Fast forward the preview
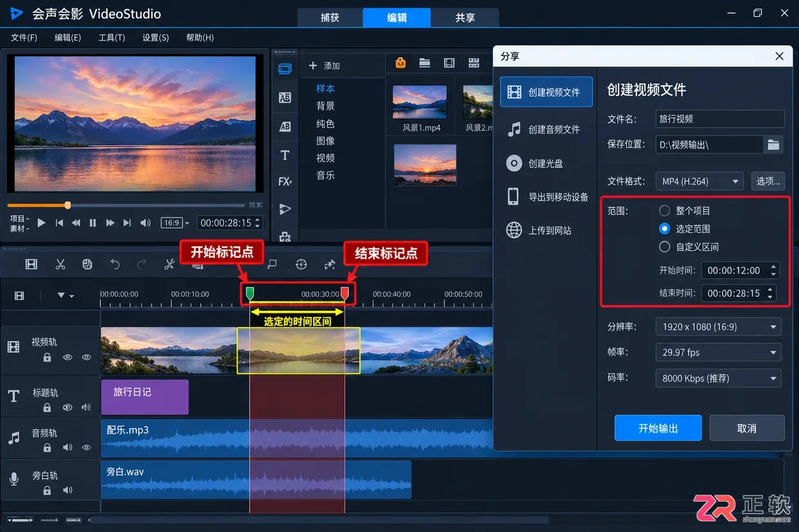The width and height of the screenshot is (799, 532). tap(110, 222)
